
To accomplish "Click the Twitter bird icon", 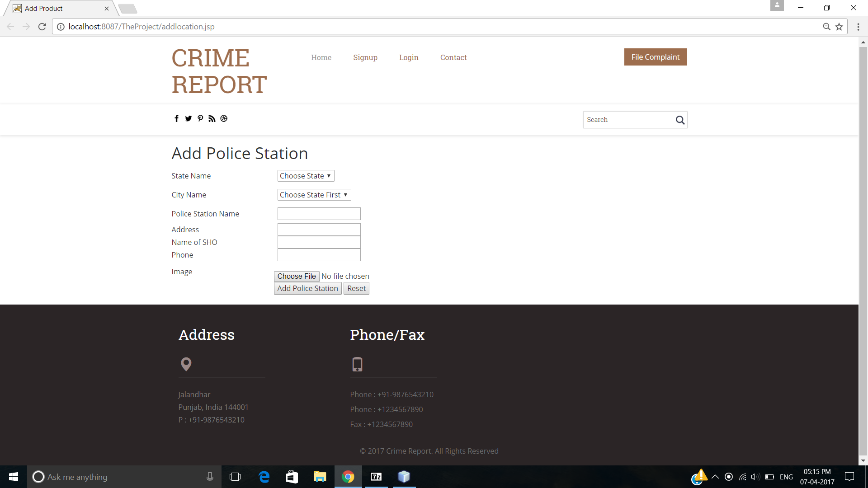I will [x=189, y=118].
